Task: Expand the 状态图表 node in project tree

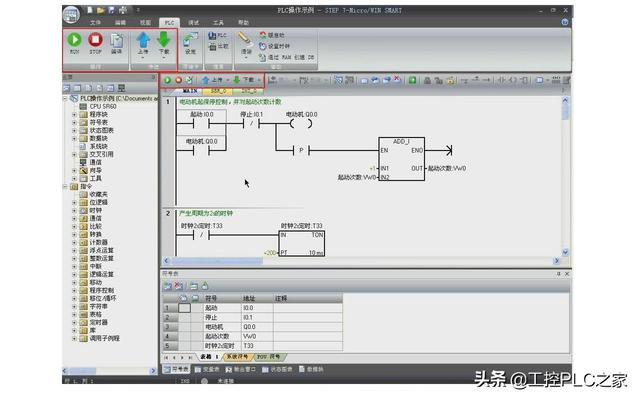Action: point(74,130)
